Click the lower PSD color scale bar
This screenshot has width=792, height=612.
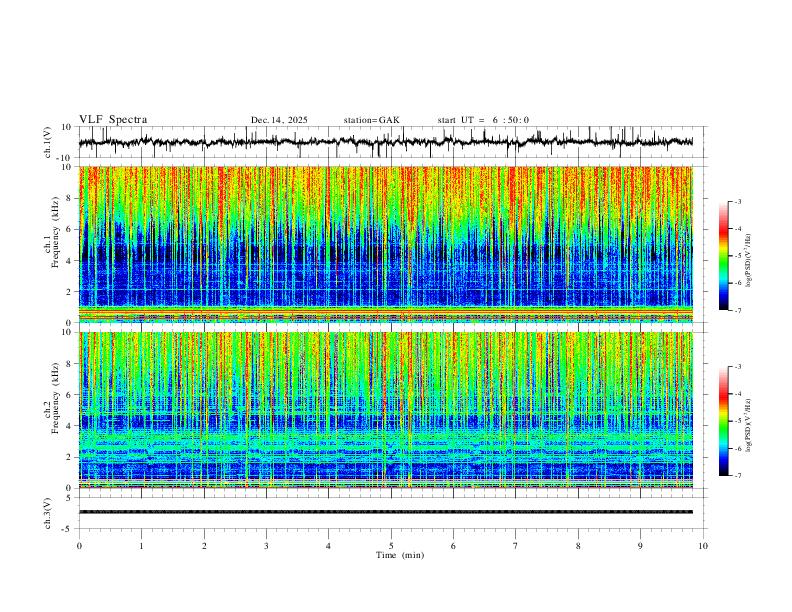point(724,421)
